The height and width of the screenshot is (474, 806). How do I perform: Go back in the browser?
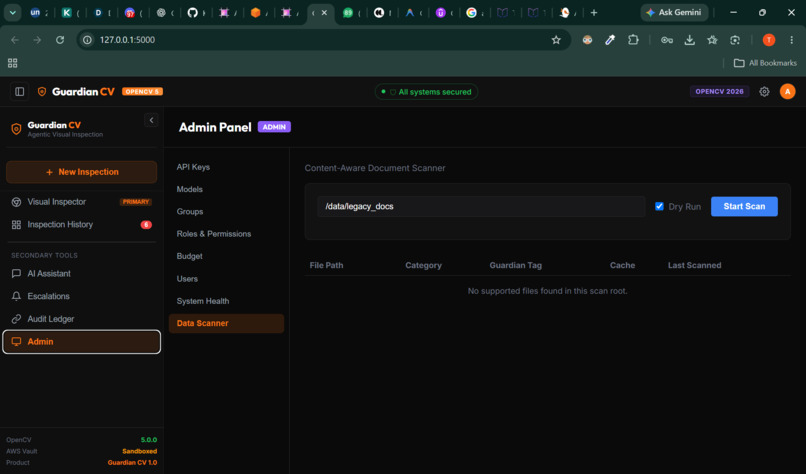click(15, 40)
